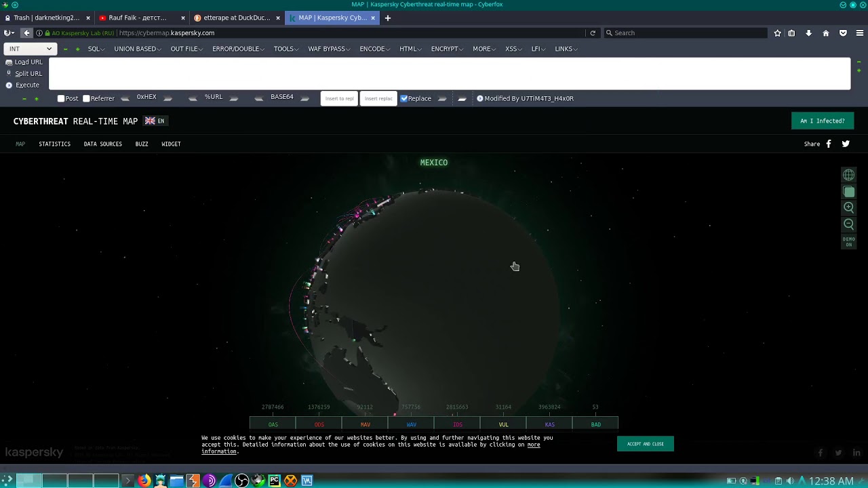The width and height of the screenshot is (868, 488).
Task: Share the map on Facebook
Action: tap(829, 144)
